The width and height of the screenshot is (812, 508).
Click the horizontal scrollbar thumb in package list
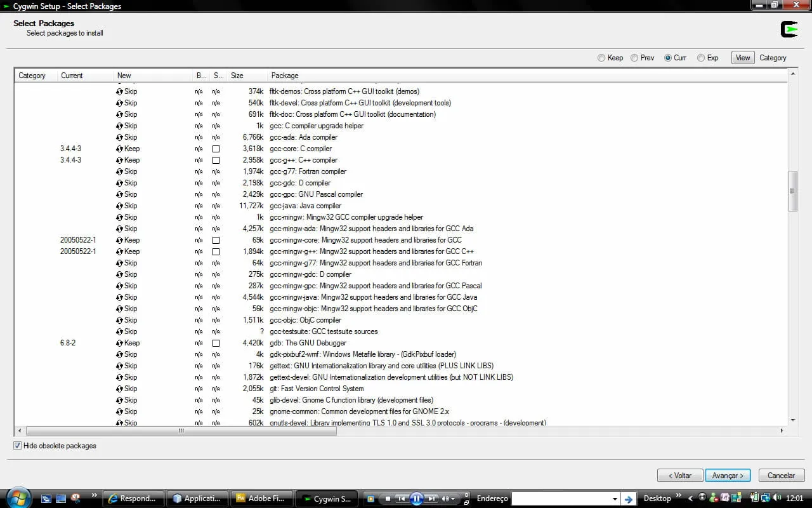click(181, 431)
